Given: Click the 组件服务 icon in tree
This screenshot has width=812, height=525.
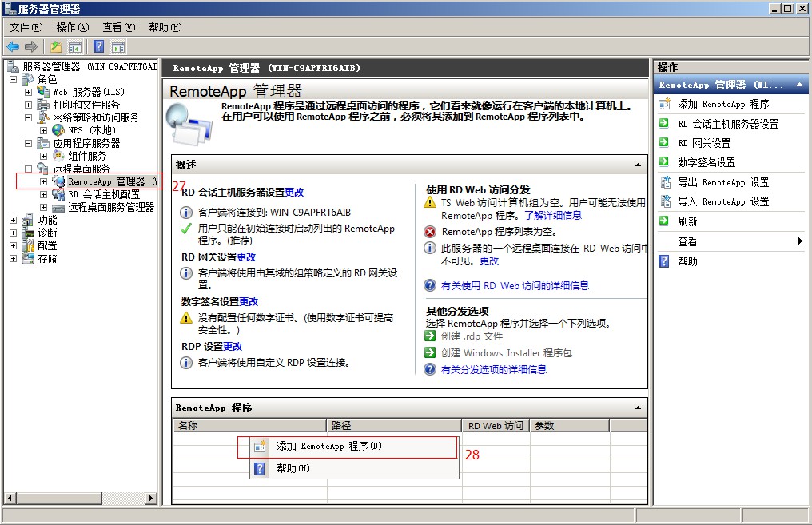Looking at the screenshot, I should point(58,155).
